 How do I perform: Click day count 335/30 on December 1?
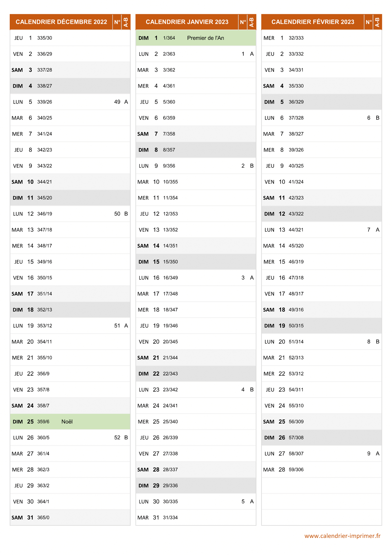pyautogui.click(x=45, y=38)
